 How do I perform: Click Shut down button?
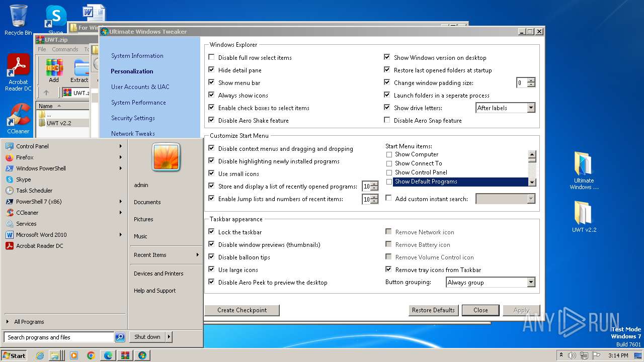[147, 337]
